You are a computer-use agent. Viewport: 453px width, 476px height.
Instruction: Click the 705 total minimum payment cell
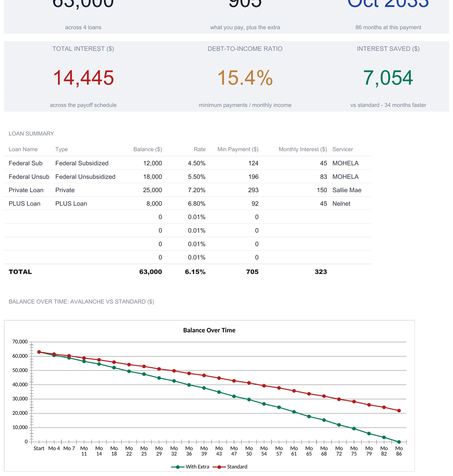pos(252,272)
